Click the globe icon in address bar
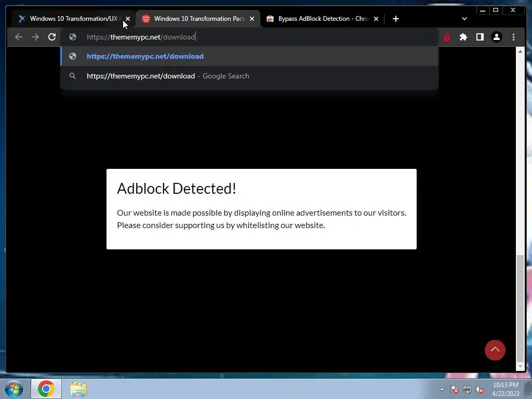532x399 pixels. (73, 37)
